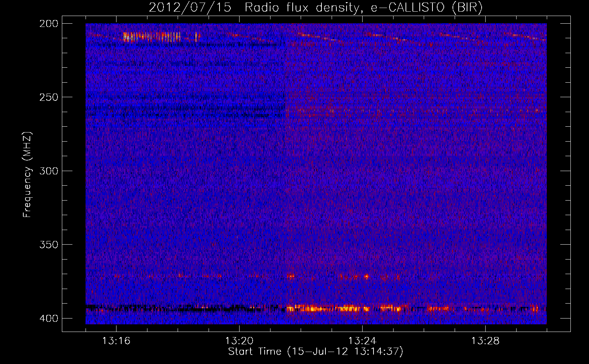This screenshot has width=589, height=364.
Task: Click the 250 frequency tick label
Action: coord(49,97)
